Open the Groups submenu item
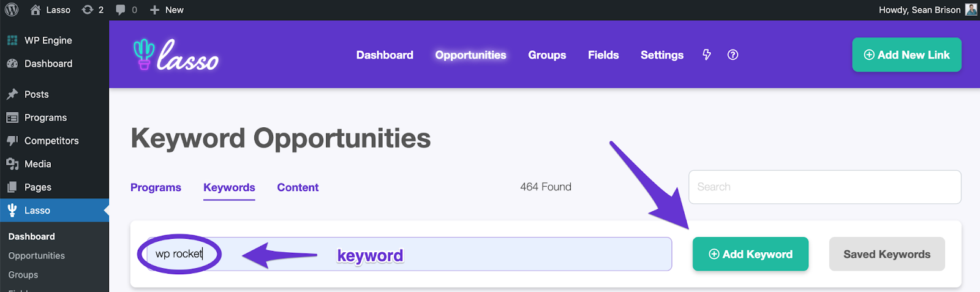The image size is (980, 292). tap(23, 275)
